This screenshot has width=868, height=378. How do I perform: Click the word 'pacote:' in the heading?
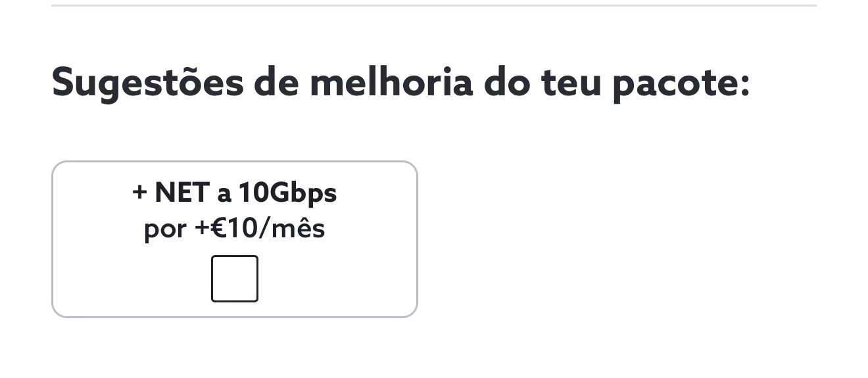(681, 85)
